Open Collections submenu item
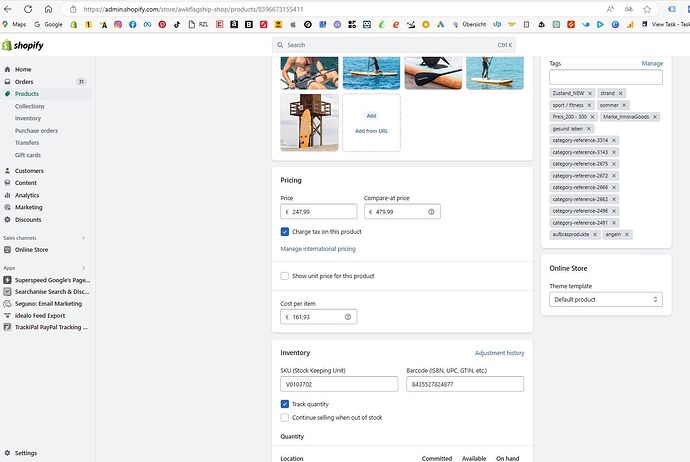Screen dimensions: 690x462 pyautogui.click(x=29, y=106)
